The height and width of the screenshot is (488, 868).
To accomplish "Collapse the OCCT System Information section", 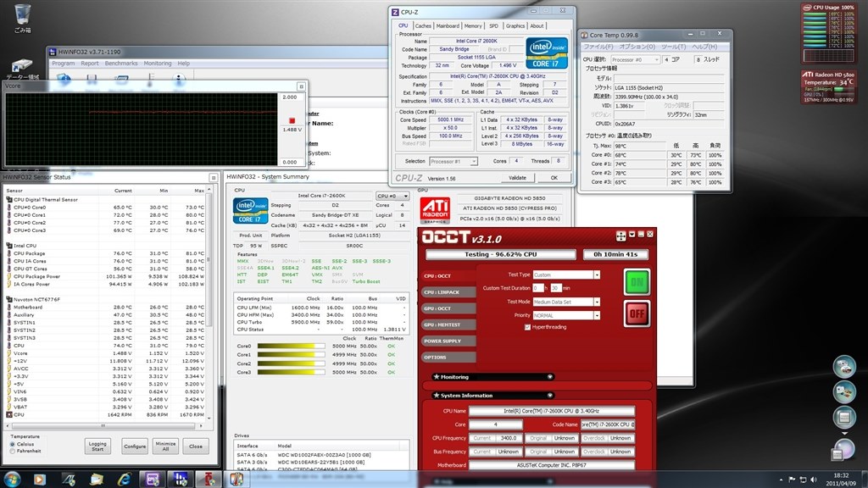I will pyautogui.click(x=549, y=396).
